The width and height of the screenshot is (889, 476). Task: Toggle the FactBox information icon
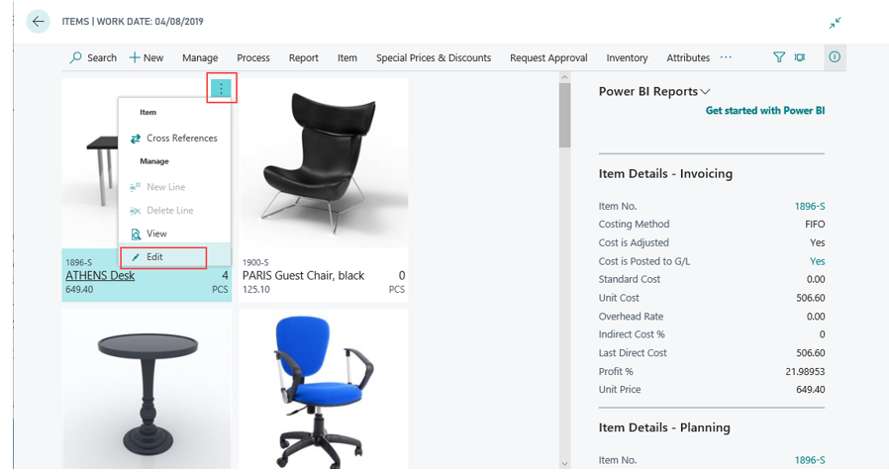[835, 57]
